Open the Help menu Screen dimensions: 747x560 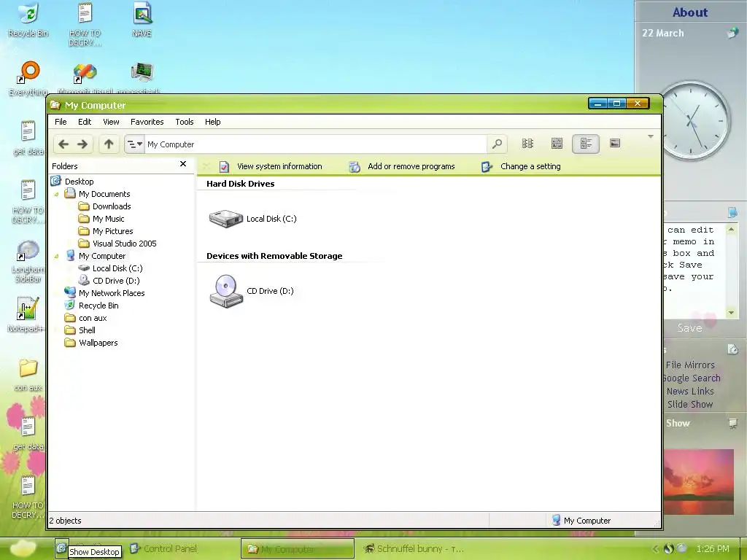click(212, 122)
